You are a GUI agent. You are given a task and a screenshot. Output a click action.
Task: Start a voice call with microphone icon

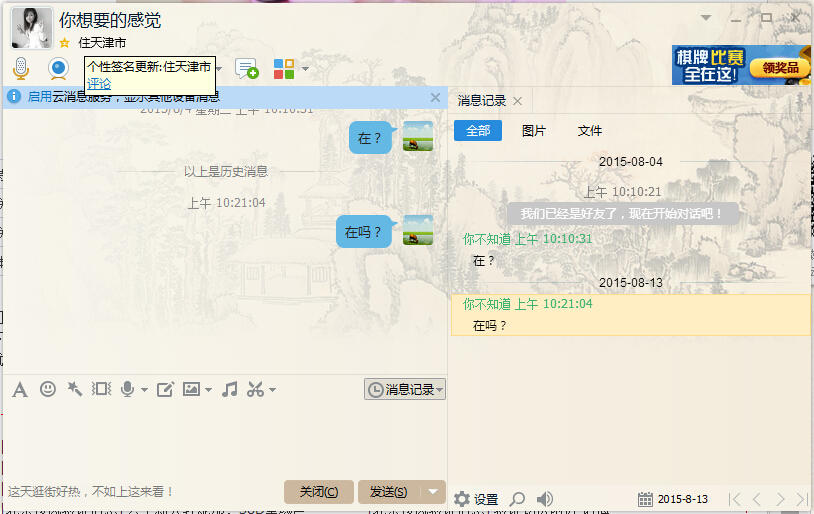click(x=21, y=68)
